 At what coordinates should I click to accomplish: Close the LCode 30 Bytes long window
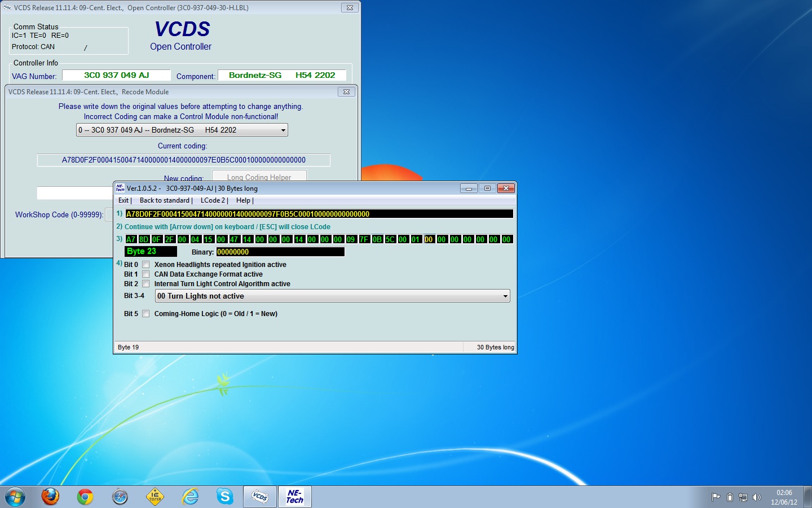[506, 189]
